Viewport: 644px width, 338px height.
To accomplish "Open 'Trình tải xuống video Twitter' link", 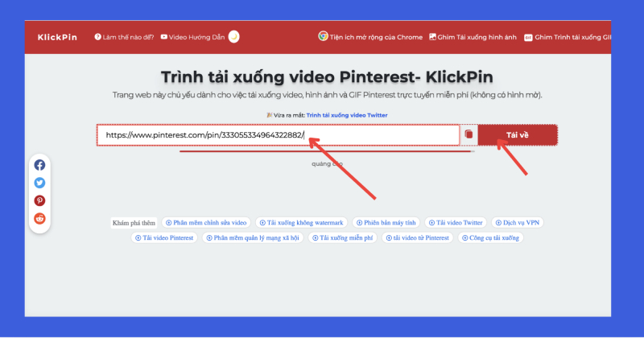I will tap(347, 115).
